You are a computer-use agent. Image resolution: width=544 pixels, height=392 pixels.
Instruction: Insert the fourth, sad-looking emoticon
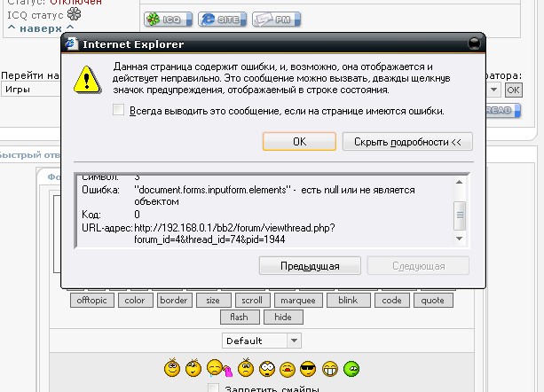(246, 368)
